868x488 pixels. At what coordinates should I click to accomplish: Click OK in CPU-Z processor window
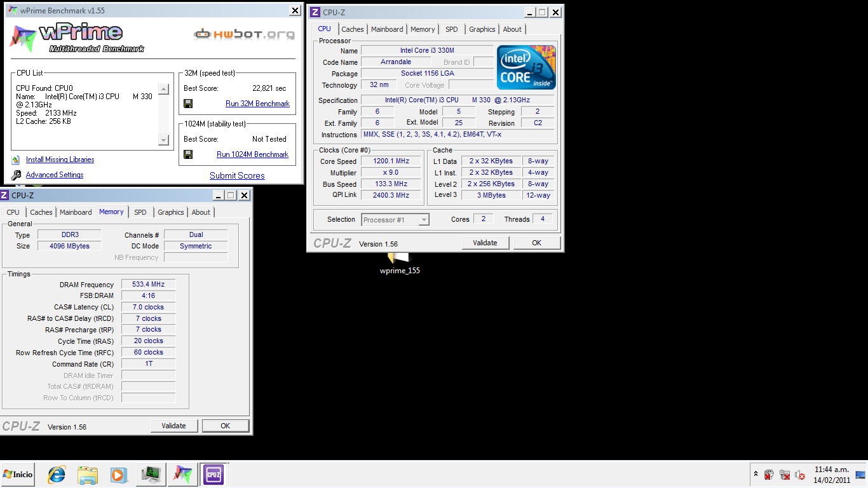pyautogui.click(x=537, y=243)
